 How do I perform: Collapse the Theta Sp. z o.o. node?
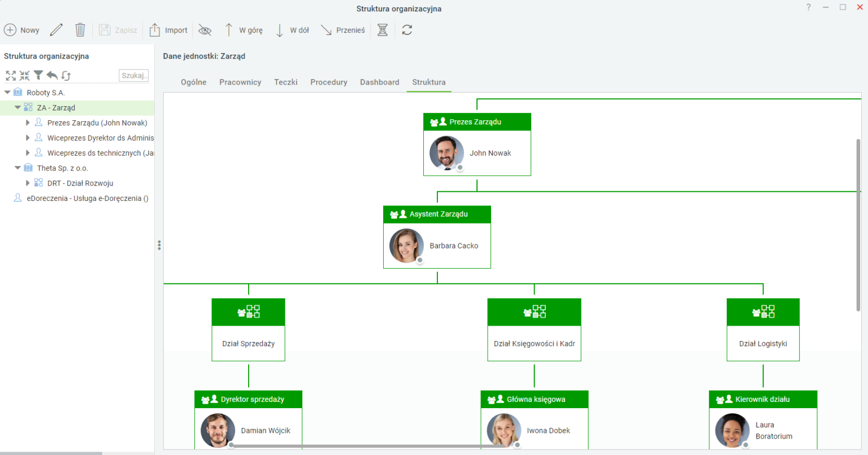tap(18, 168)
